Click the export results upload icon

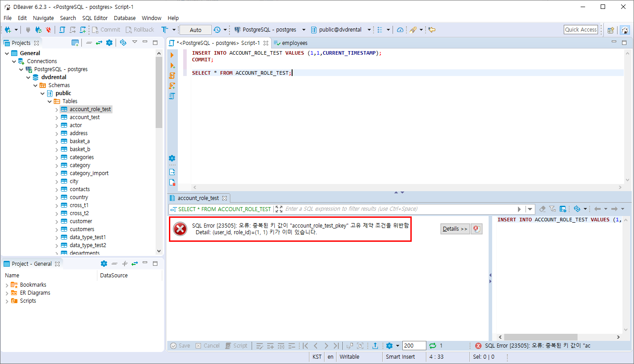[x=375, y=346]
